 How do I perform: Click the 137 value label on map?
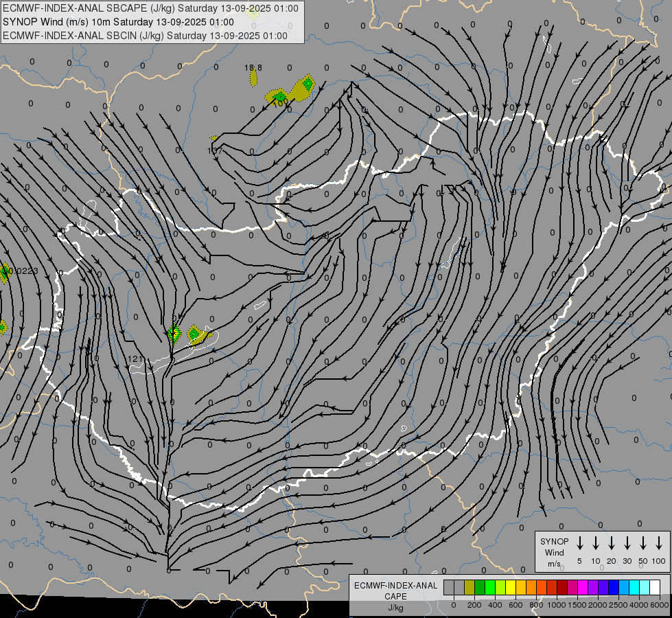click(215, 150)
